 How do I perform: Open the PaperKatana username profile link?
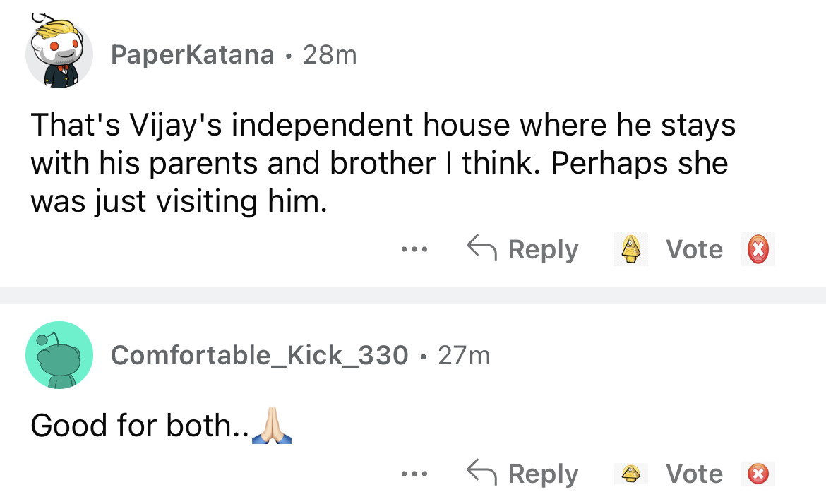tap(192, 54)
